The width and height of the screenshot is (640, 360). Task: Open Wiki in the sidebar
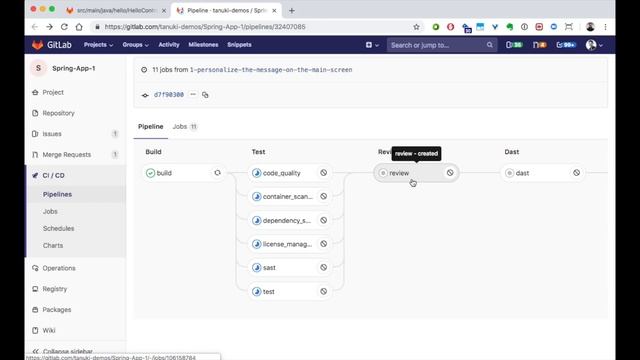(x=49, y=331)
